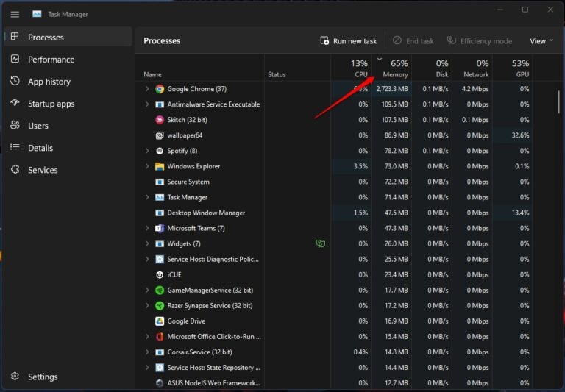This screenshot has width=565, height=392.
Task: Click the Microsoft Teams process icon
Action: click(x=160, y=228)
